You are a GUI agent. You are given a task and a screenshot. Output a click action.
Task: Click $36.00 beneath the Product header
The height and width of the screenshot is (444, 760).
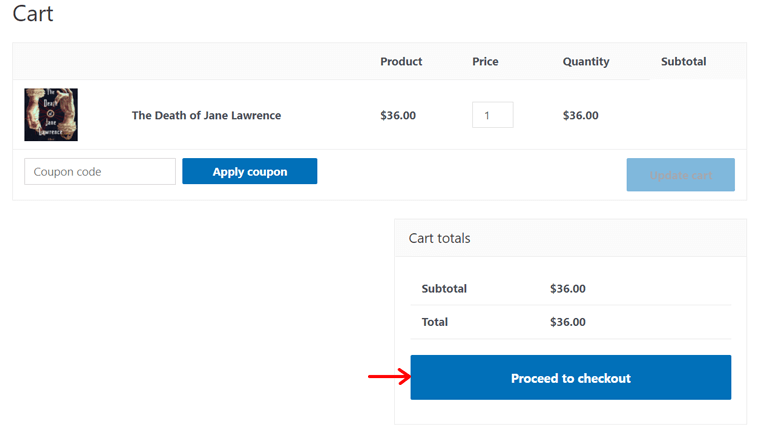pyautogui.click(x=398, y=115)
